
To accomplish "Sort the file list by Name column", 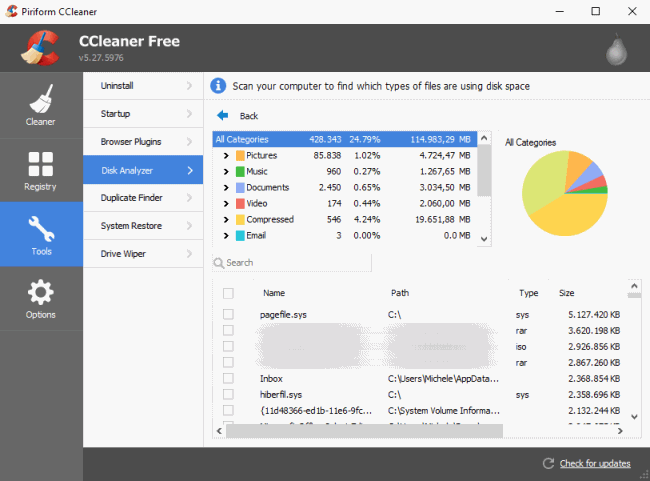I will [x=274, y=293].
